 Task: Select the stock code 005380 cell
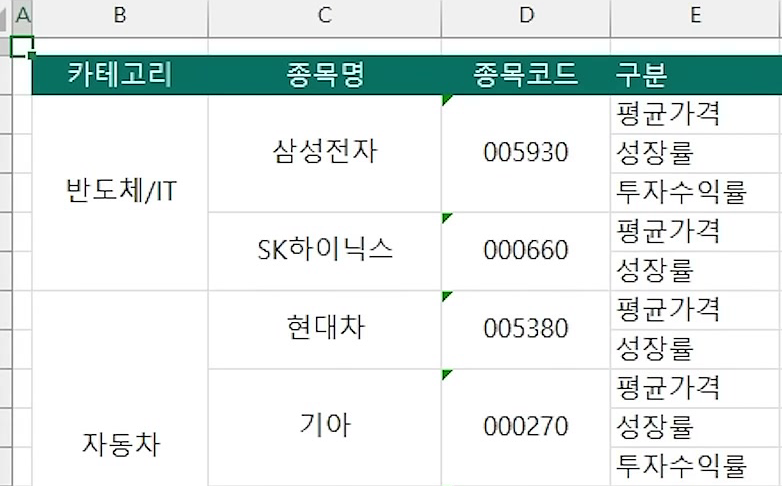[526, 329]
